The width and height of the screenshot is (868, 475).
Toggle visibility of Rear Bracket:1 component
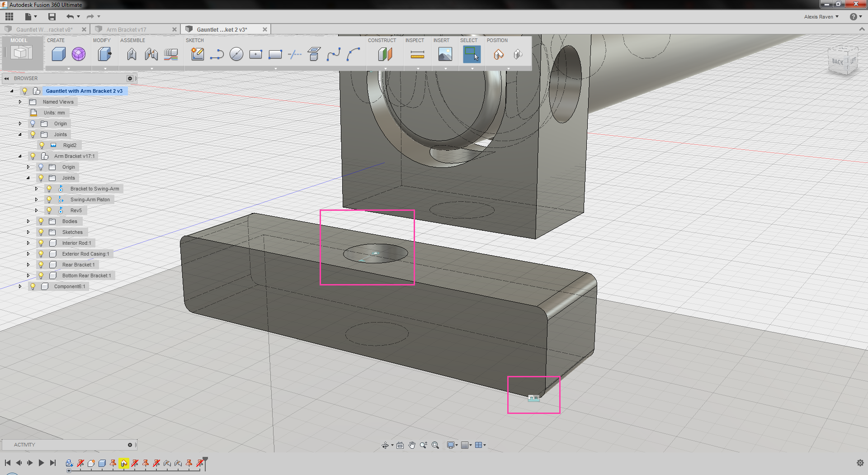click(41, 265)
